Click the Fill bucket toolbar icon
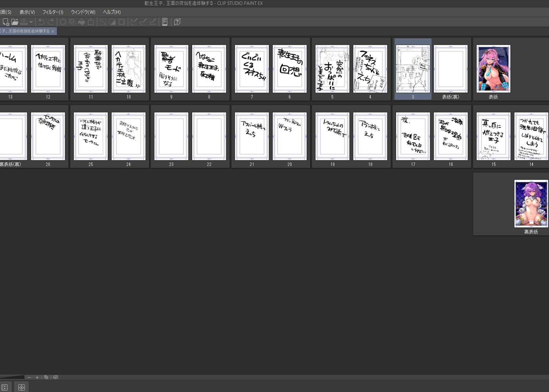 click(82, 22)
